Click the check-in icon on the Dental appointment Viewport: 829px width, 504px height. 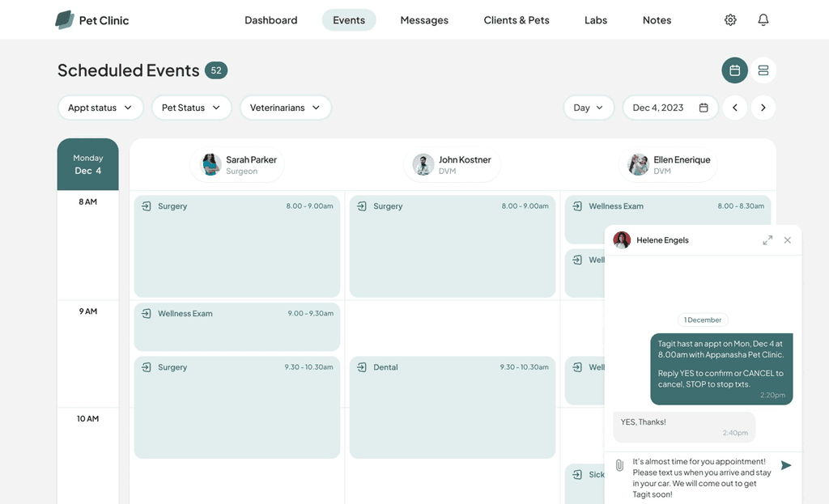pos(362,367)
